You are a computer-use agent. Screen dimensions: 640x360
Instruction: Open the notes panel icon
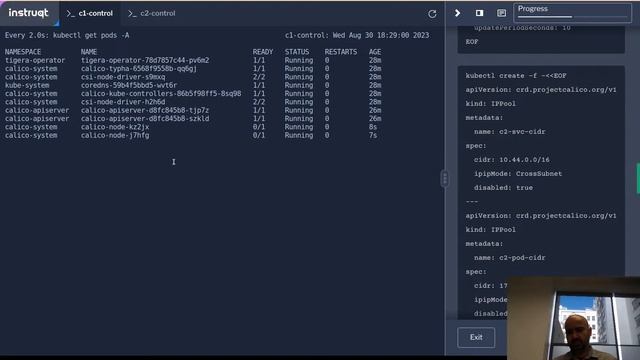click(x=501, y=13)
